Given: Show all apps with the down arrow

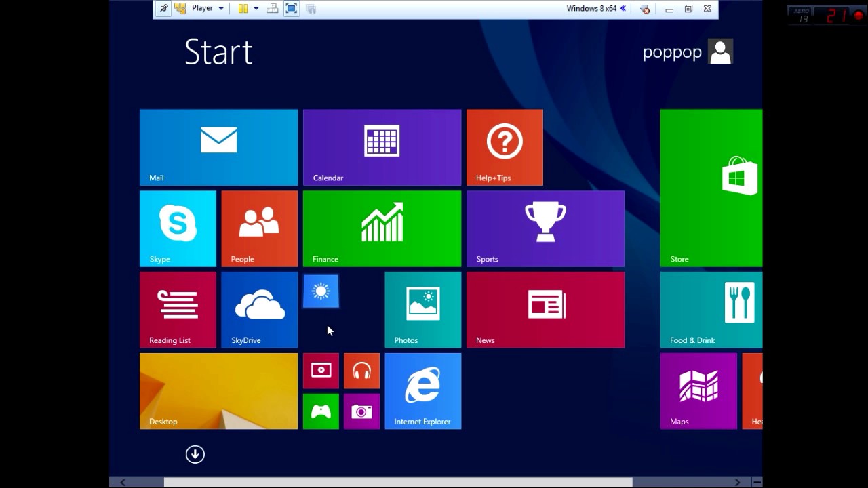Looking at the screenshot, I should click(x=195, y=454).
